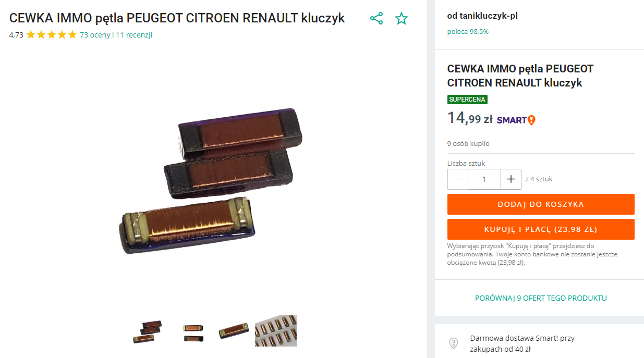The image size is (644, 358).
Task: Click the yellow rating stars
Action: click(x=51, y=35)
